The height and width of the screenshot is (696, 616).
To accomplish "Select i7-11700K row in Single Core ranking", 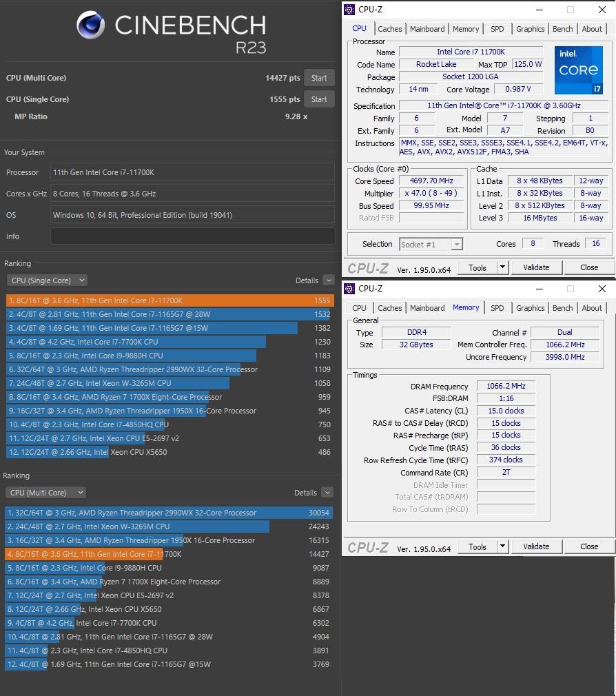I will [170, 300].
